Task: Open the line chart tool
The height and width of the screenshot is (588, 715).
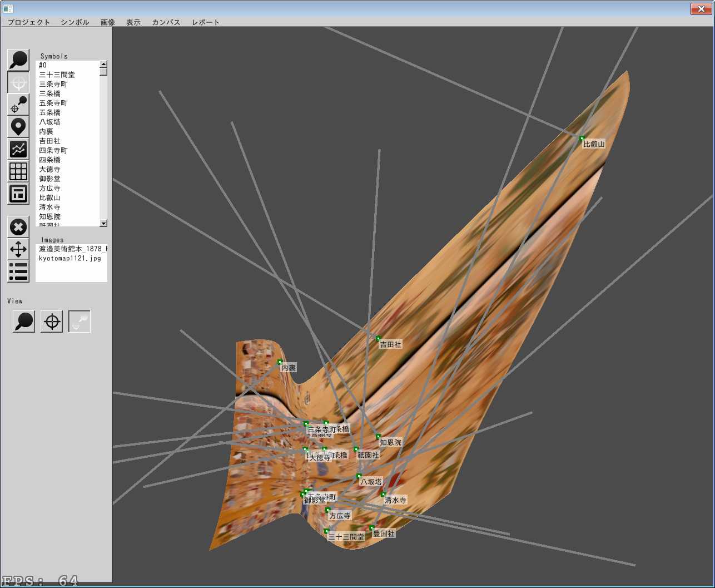Action: coord(18,149)
